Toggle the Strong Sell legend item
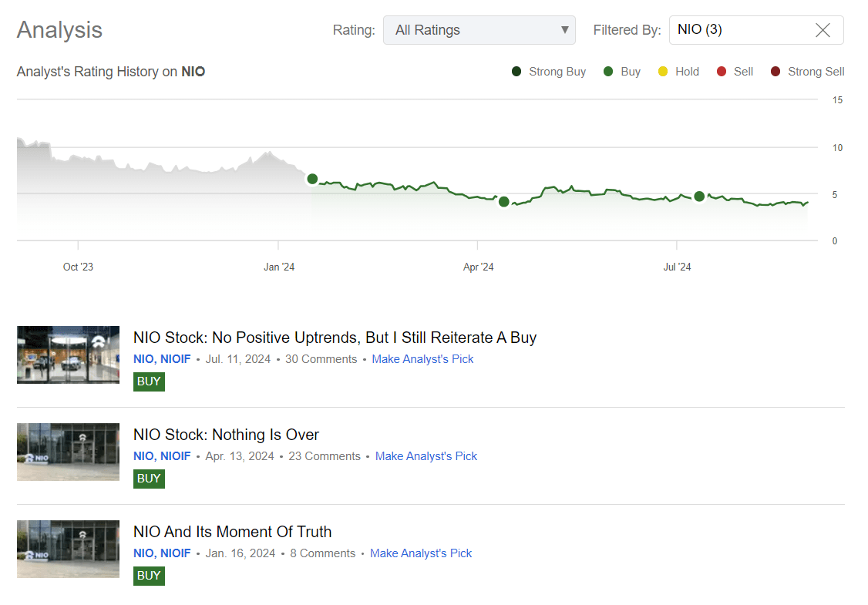This screenshot has width=868, height=605. [x=807, y=72]
